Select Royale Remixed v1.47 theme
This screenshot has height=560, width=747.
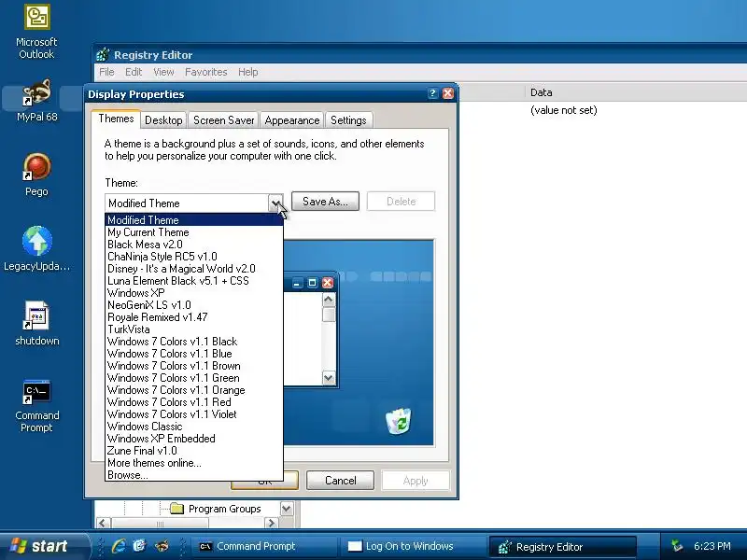194,317
